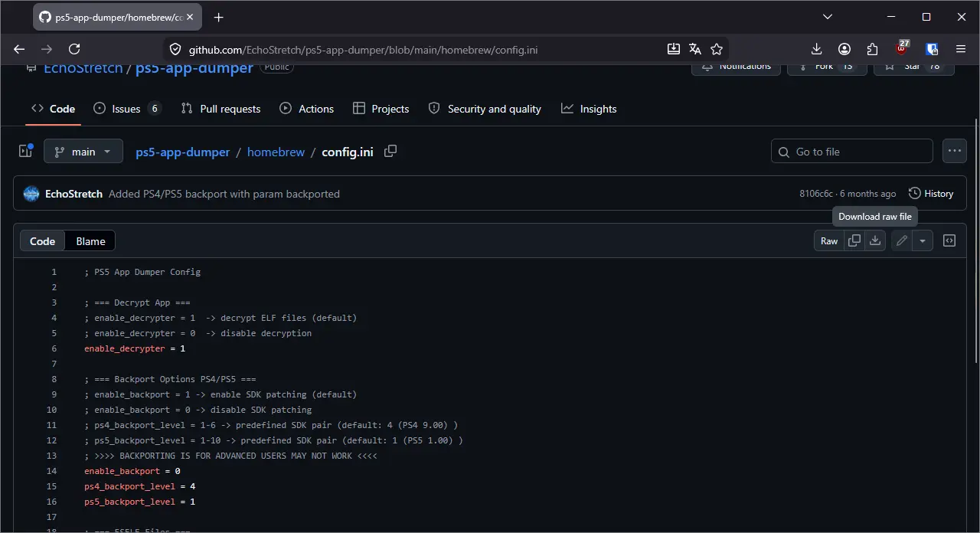Click the '; === Decrypt App ===' comment
Image resolution: width=980 pixels, height=533 pixels.
point(137,302)
